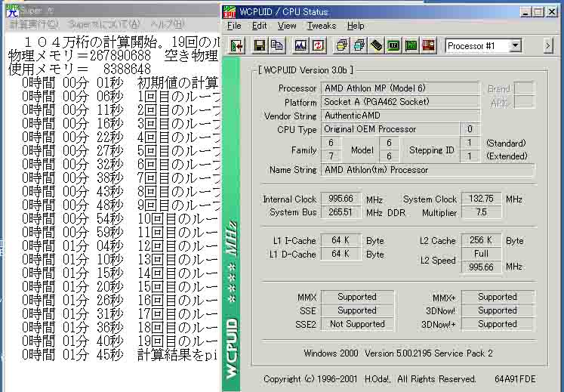Open the ヘルプ menu in Super Pi
The image size is (564, 392).
pos(168,24)
